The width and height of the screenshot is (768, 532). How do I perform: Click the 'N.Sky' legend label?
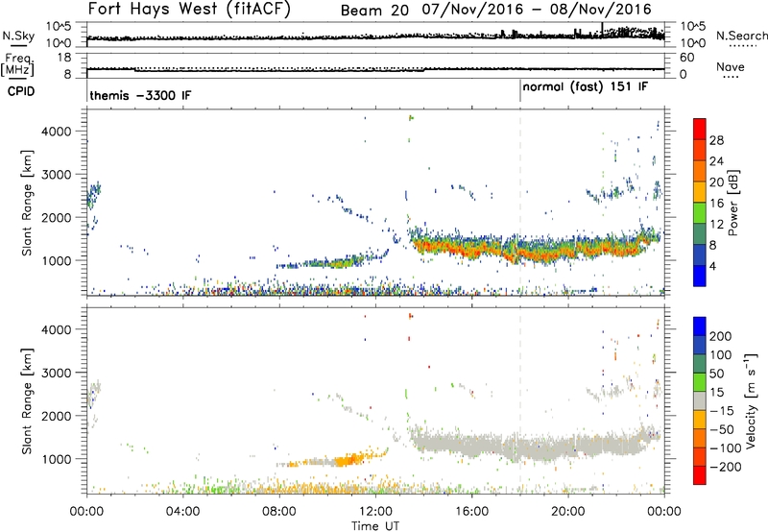(x=18, y=36)
